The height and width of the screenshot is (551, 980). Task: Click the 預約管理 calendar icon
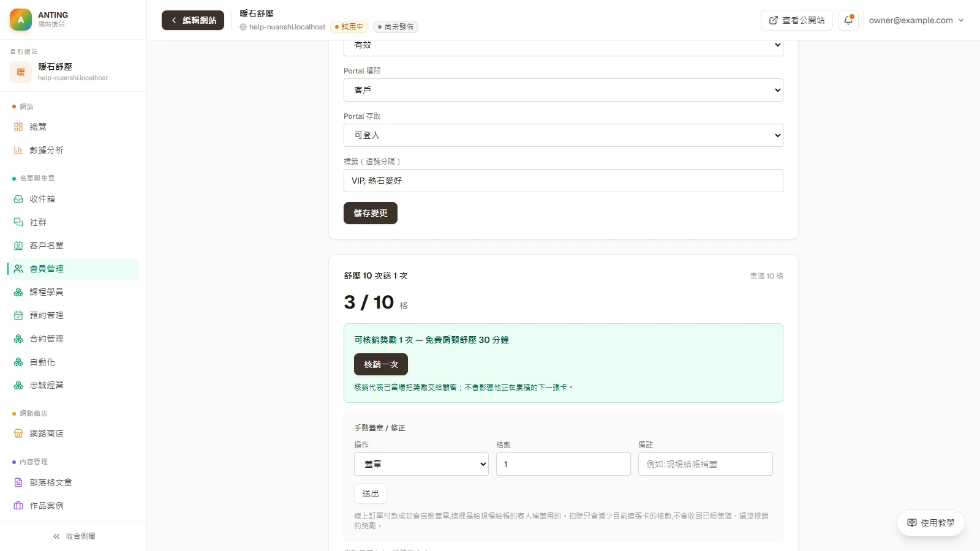click(x=18, y=315)
